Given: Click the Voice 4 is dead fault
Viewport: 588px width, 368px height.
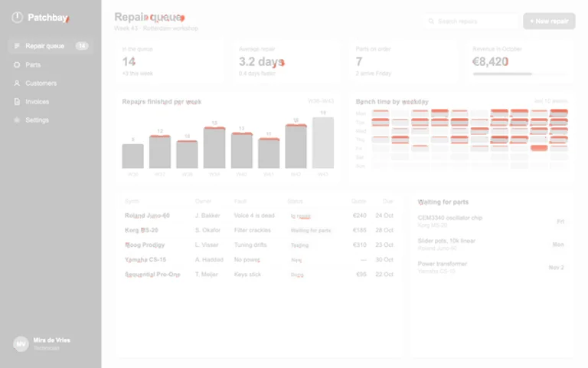Looking at the screenshot, I should point(254,215).
